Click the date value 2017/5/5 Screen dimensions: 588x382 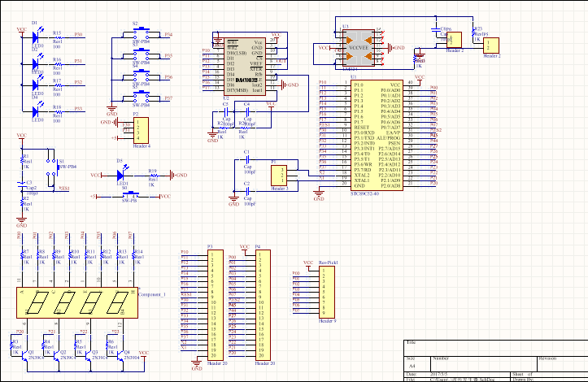click(x=438, y=374)
